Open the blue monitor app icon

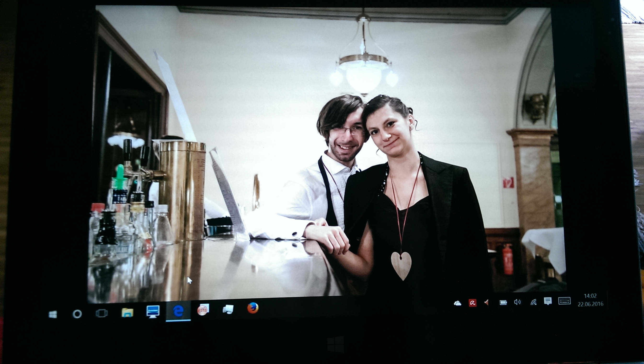pyautogui.click(x=153, y=312)
